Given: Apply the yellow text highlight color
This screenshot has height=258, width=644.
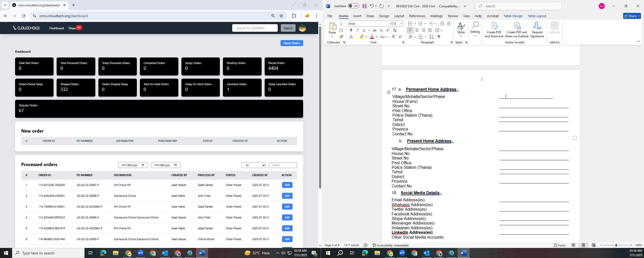Looking at the screenshot, I should (x=362, y=37).
